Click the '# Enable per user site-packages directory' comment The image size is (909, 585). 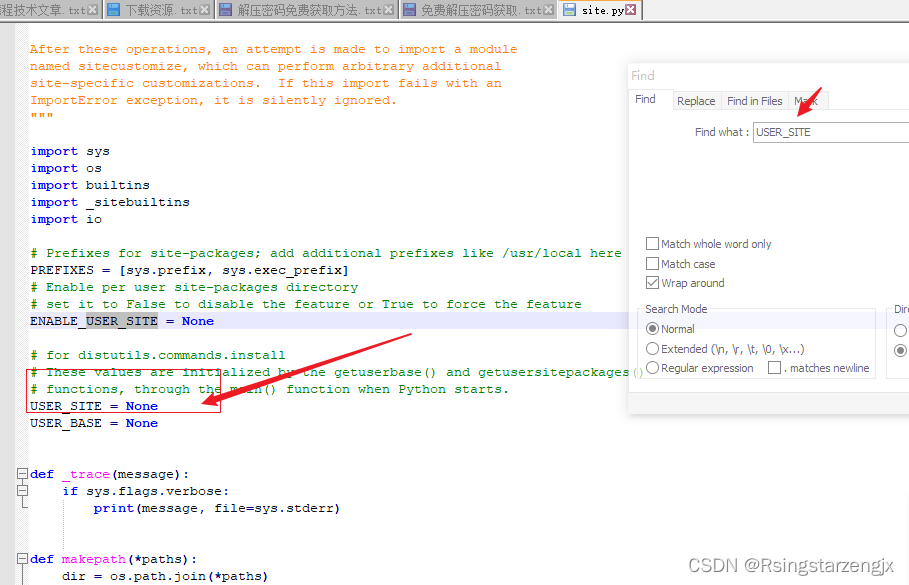[x=194, y=287]
